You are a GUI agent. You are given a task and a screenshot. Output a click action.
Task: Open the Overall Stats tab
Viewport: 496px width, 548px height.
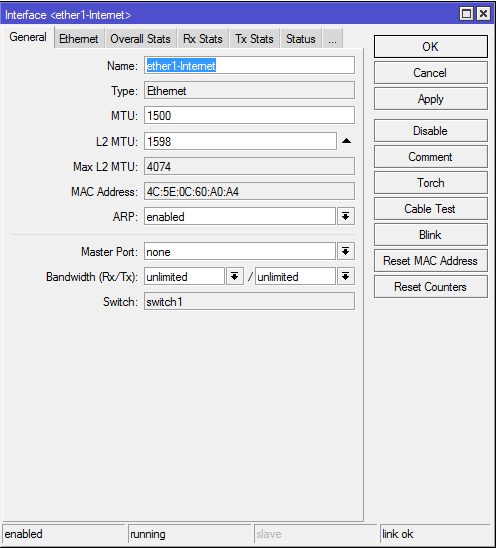[x=140, y=39]
